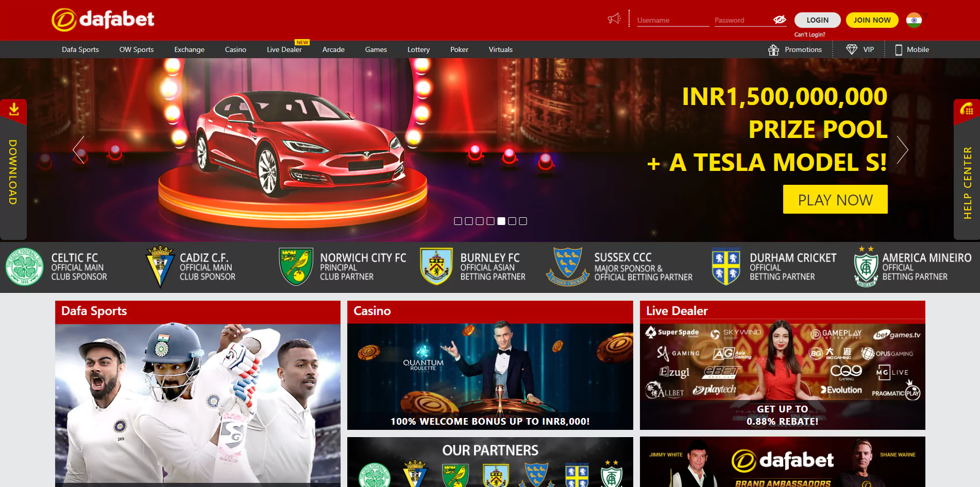Open the Casino Quantum Roulette promo image
Image resolution: width=980 pixels, height=487 pixels.
[490, 376]
